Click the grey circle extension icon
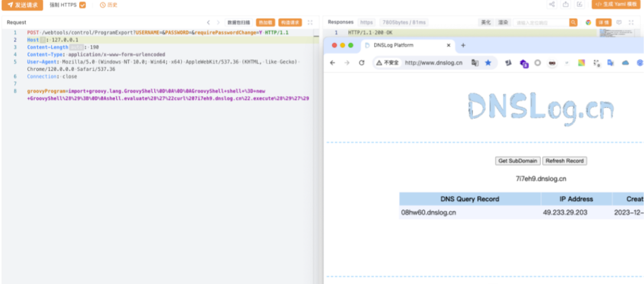Viewport: 644px width, 284px height. (537, 63)
